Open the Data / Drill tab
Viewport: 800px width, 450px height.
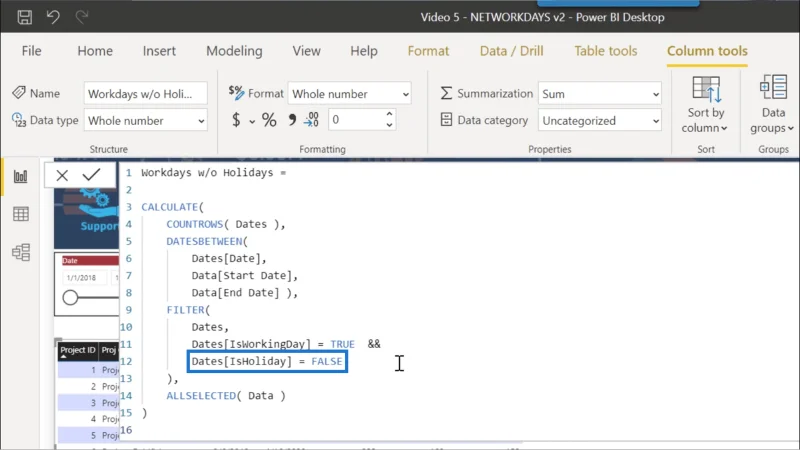pyautogui.click(x=511, y=51)
